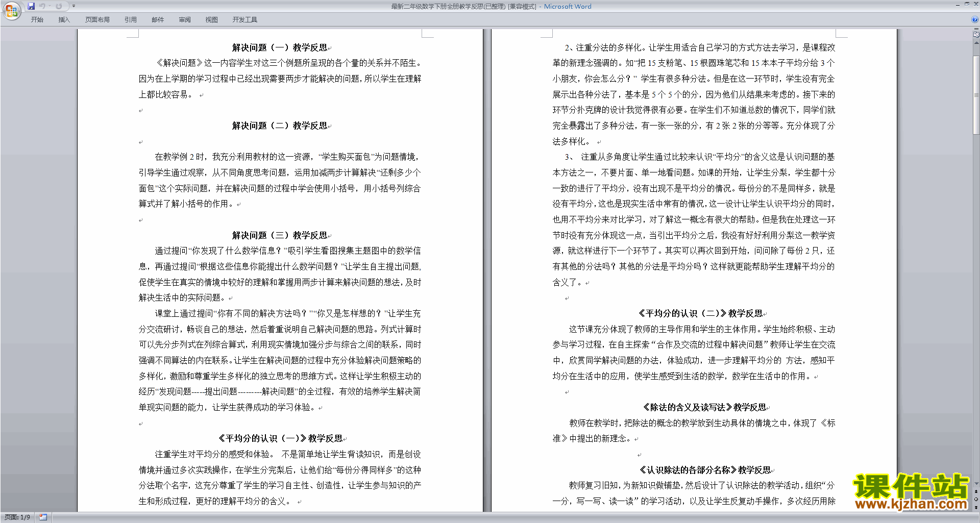The width and height of the screenshot is (980, 523).
Task: Switch to the 插入 ribbon tab
Action: [64, 19]
